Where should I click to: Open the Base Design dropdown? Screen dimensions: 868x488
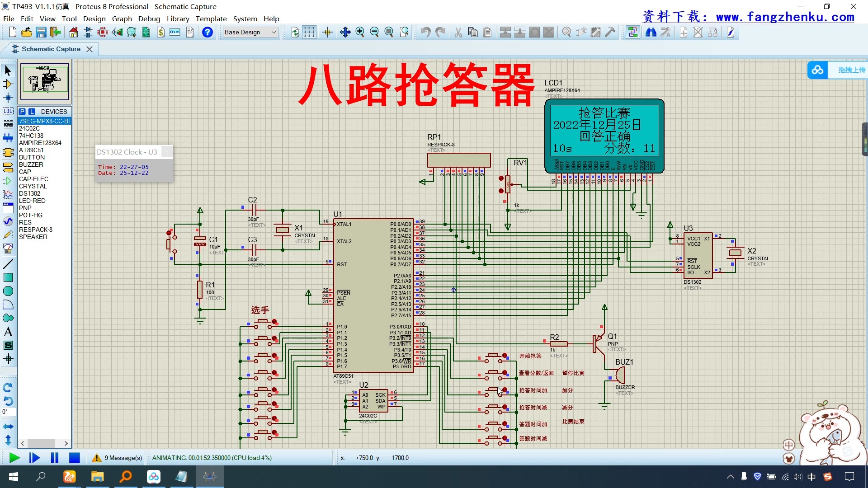pos(250,32)
